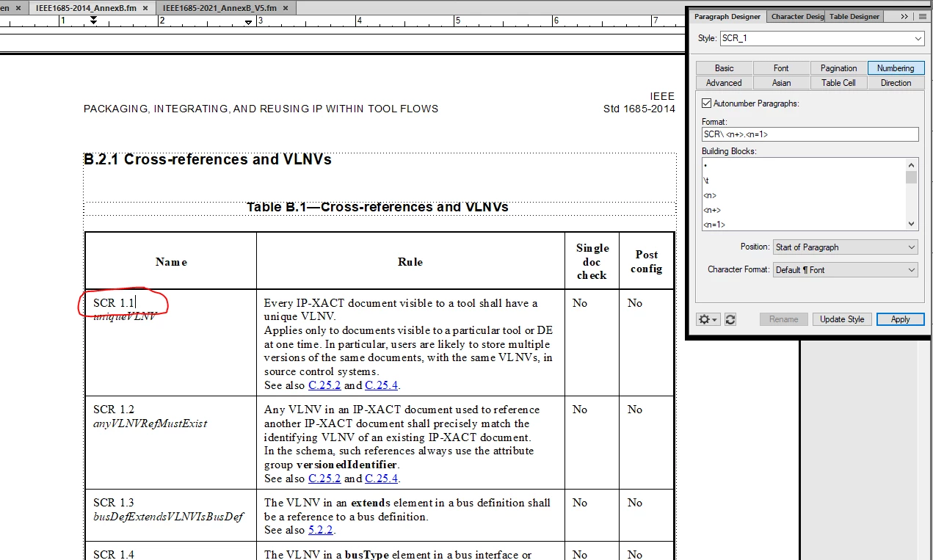
Task: Select the <n> building block
Action: (709, 195)
